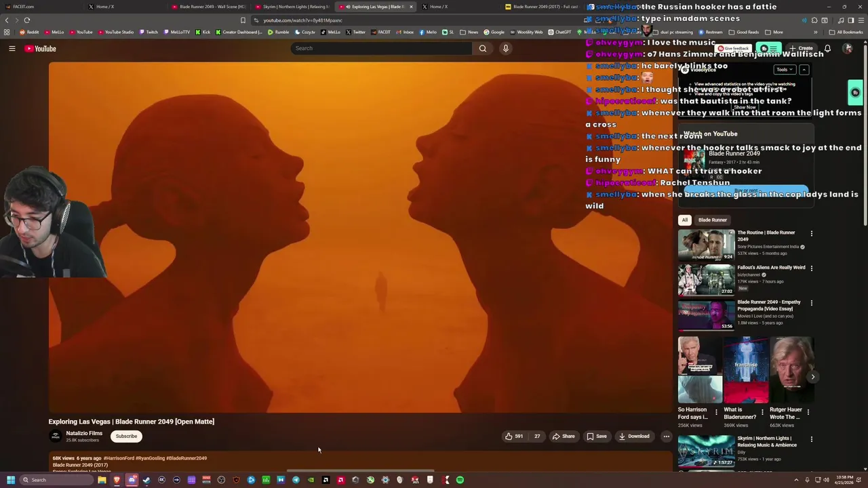Start voice search with microphone icon
The width and height of the screenshot is (868, 488).
coord(505,48)
